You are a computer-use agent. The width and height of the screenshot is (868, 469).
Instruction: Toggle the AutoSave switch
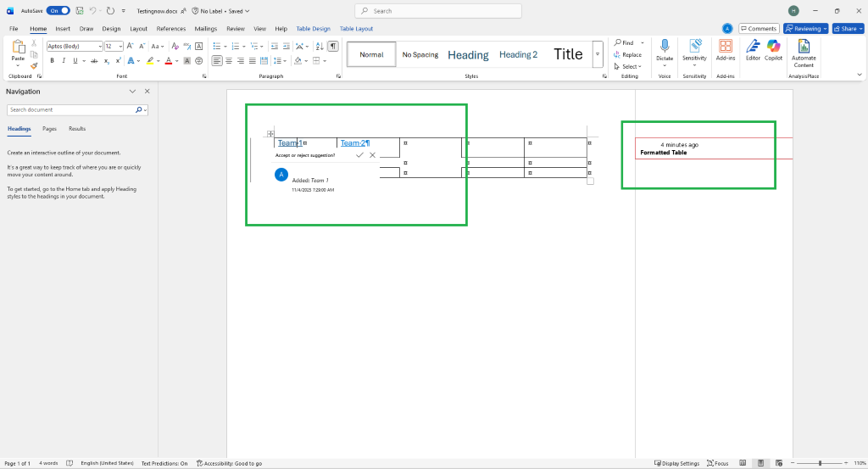point(58,10)
